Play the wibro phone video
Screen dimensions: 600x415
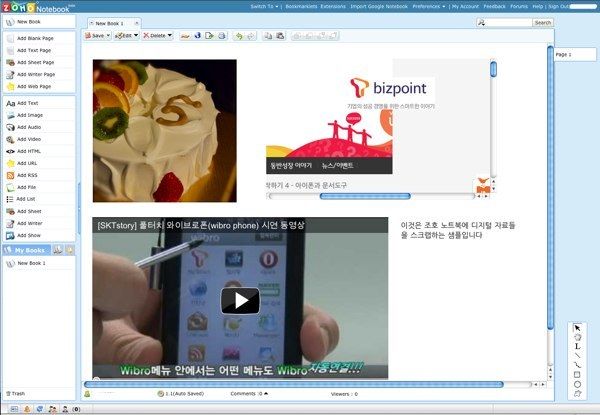(240, 301)
